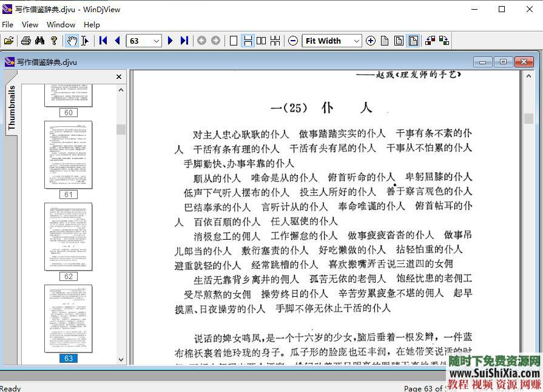Switch to single page layout mode
The width and height of the screenshot is (543, 392).
point(234,41)
